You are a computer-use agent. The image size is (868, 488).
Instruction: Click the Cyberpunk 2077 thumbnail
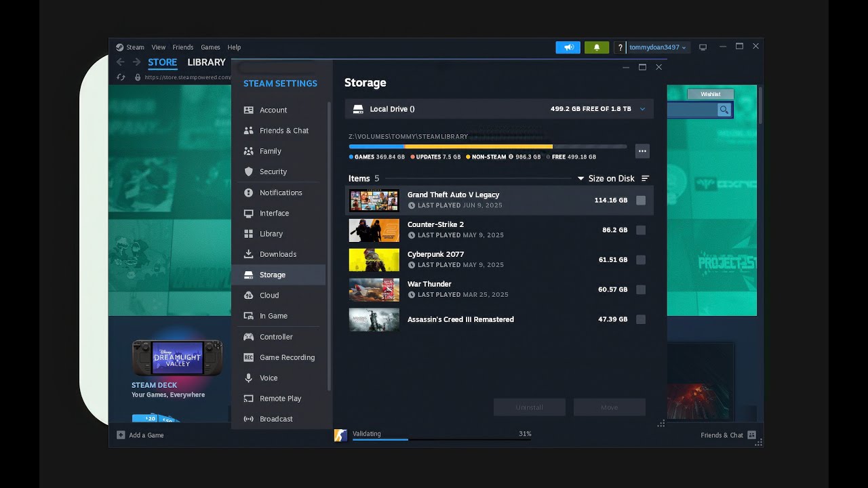point(374,260)
